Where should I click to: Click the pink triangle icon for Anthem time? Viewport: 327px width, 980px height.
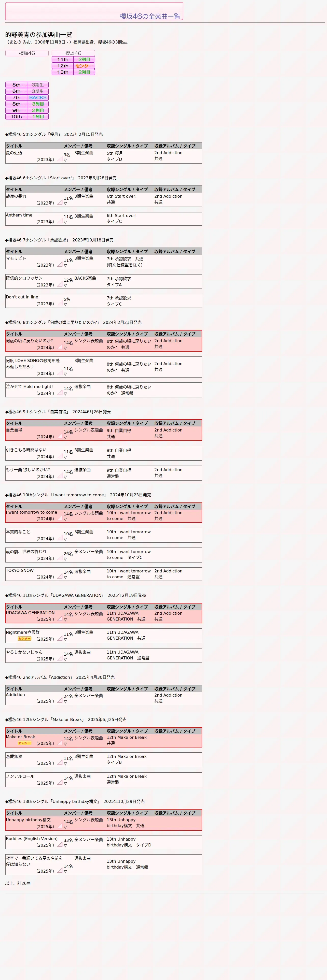[60, 221]
